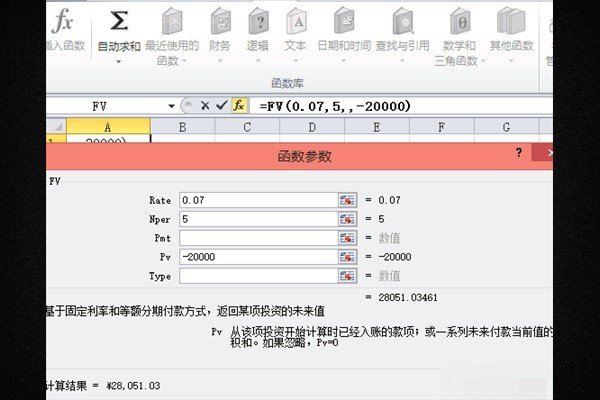Viewport: 600px width, 400px height.
Task: Click inside the empty Pmt input field
Action: coord(259,238)
